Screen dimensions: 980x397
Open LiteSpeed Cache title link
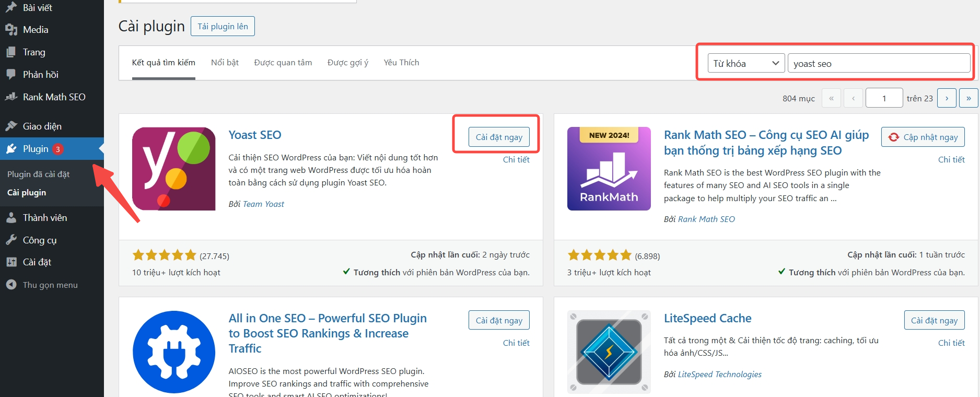708,318
